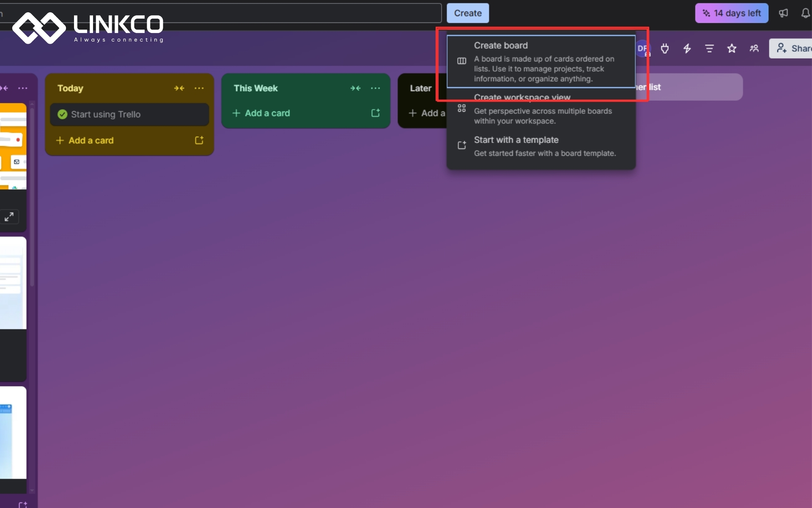Open Today list actions menu
Viewport: 812px width, 508px height.
[199, 88]
